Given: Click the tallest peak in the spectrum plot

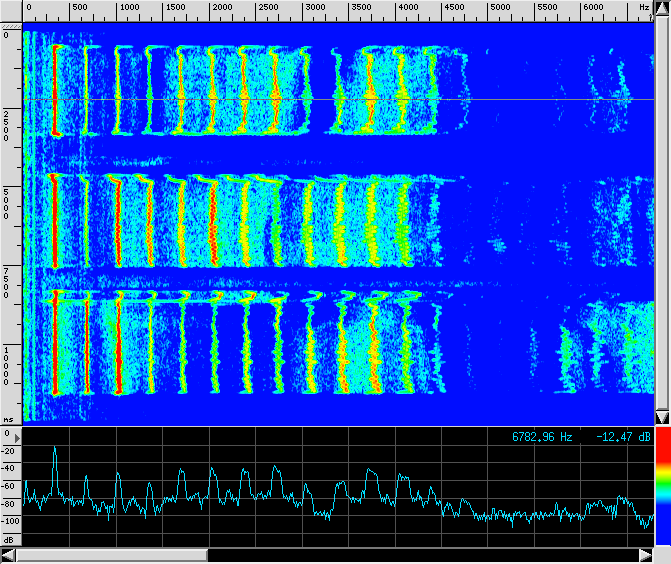Looking at the screenshot, I should click(x=55, y=449).
